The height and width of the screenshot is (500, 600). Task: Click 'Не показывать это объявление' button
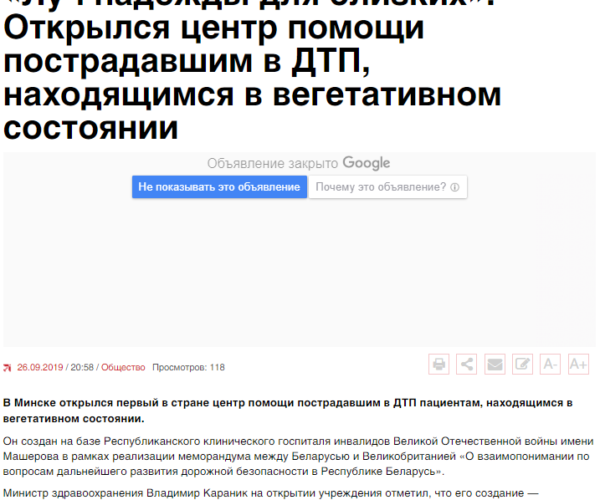click(219, 187)
